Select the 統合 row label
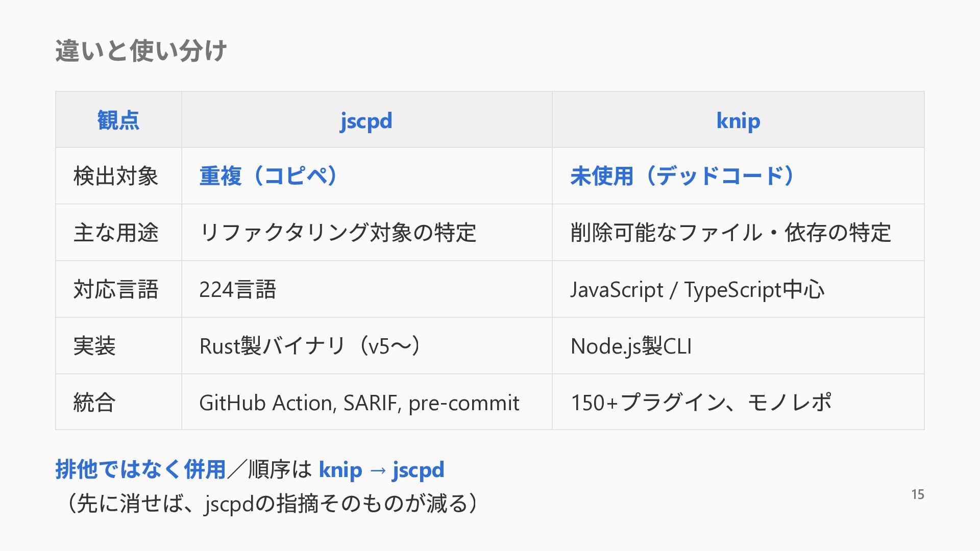The height and width of the screenshot is (551, 980). [118, 402]
